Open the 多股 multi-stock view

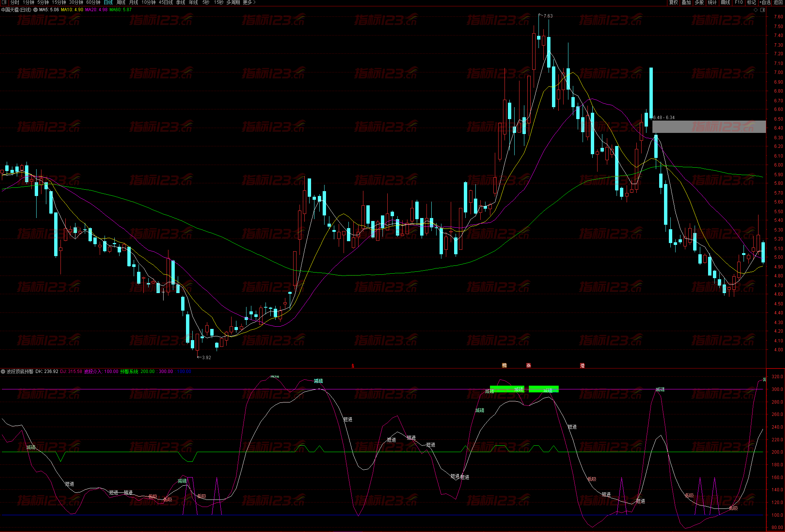click(699, 3)
